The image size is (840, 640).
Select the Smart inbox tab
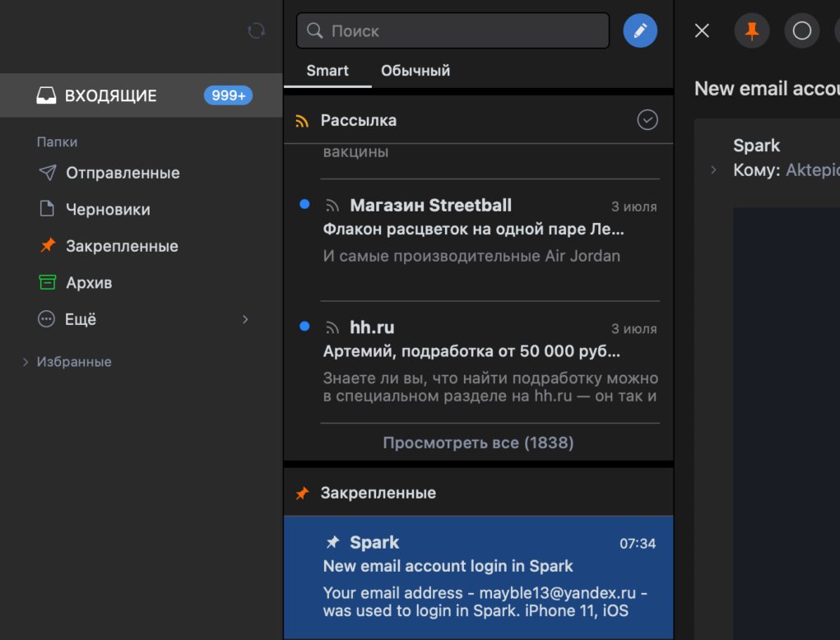[327, 71]
